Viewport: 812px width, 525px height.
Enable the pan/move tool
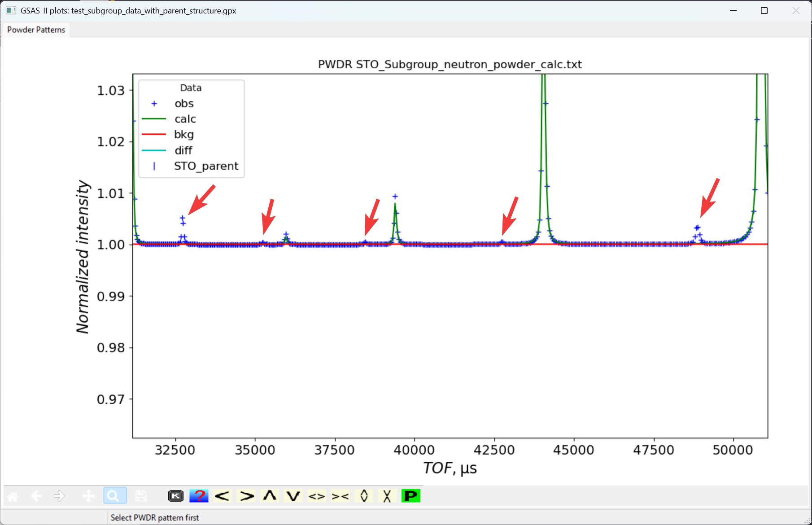point(88,496)
